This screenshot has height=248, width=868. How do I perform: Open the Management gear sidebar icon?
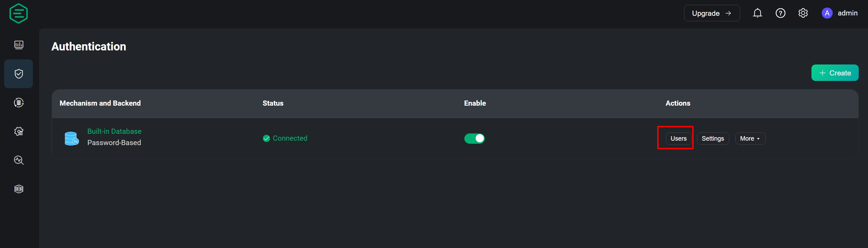coord(19,131)
